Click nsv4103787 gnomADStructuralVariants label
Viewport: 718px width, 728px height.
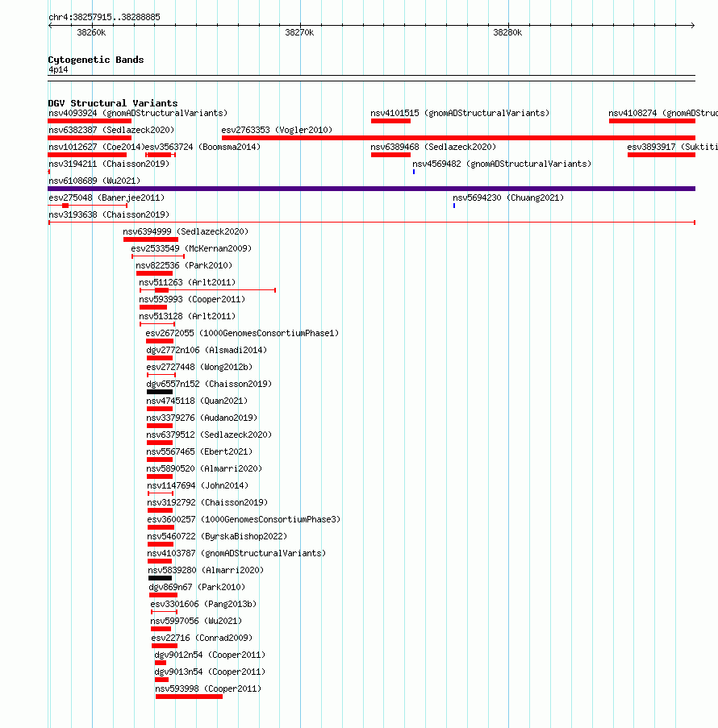[x=236, y=553]
